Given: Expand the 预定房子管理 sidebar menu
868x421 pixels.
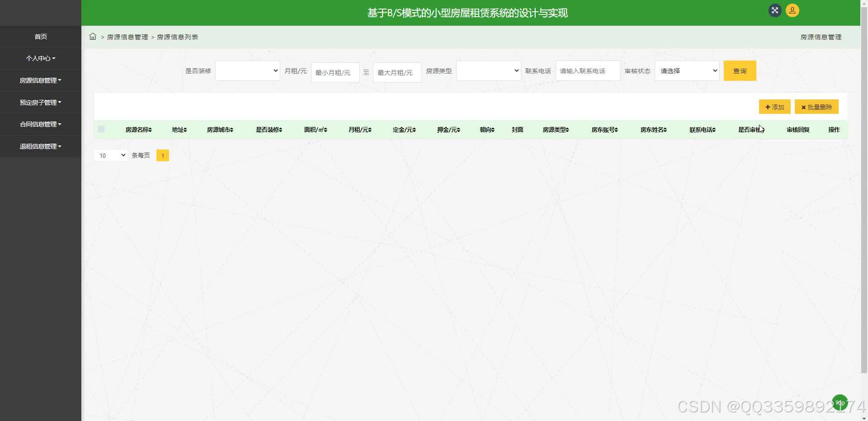Looking at the screenshot, I should [x=41, y=103].
